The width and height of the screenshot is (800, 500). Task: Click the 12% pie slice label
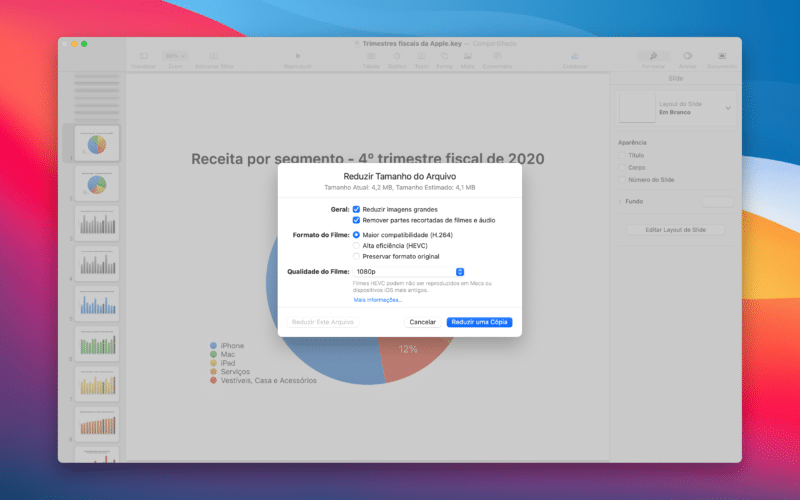408,349
